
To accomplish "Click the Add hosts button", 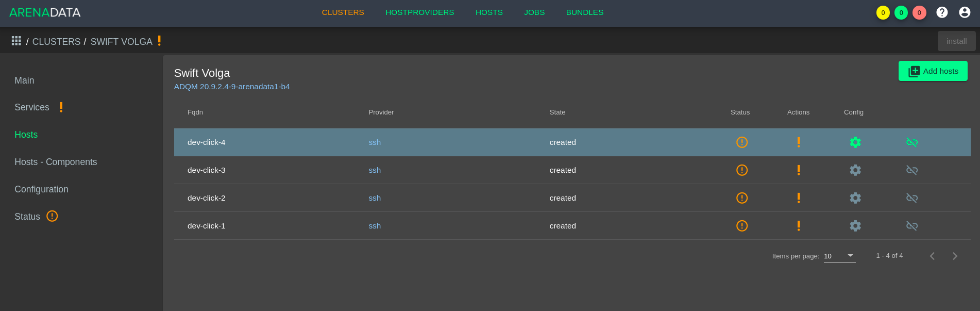I will [933, 71].
